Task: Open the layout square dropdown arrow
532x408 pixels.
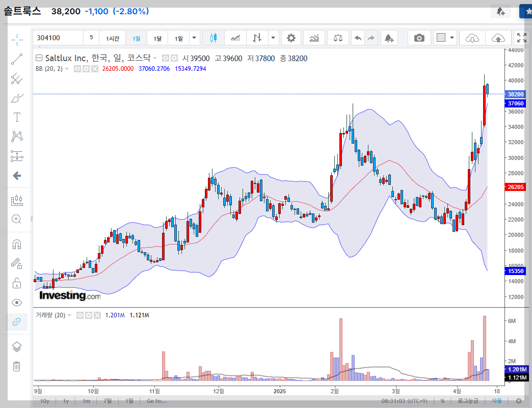Action: [452, 38]
